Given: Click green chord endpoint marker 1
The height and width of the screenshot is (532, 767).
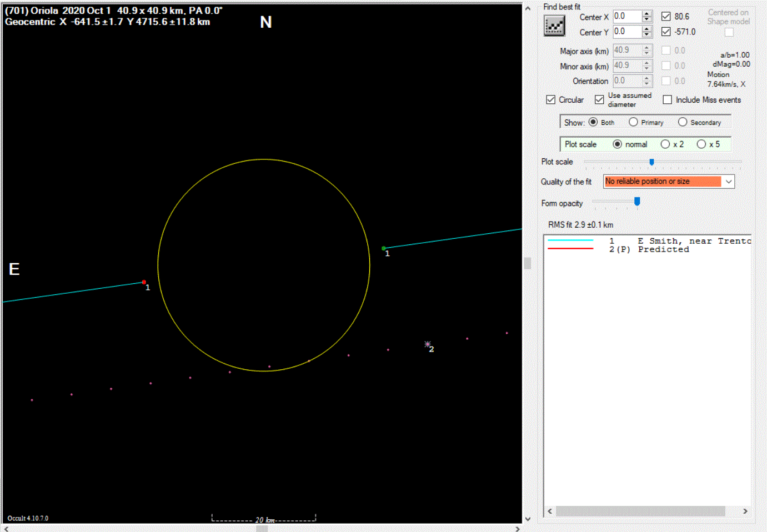Looking at the screenshot, I should 383,248.
